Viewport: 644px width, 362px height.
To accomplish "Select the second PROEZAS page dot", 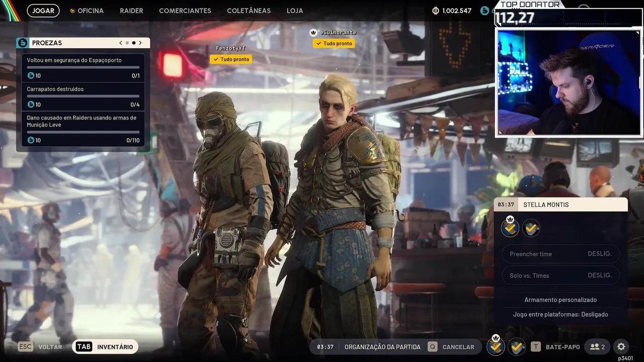I will click(134, 43).
